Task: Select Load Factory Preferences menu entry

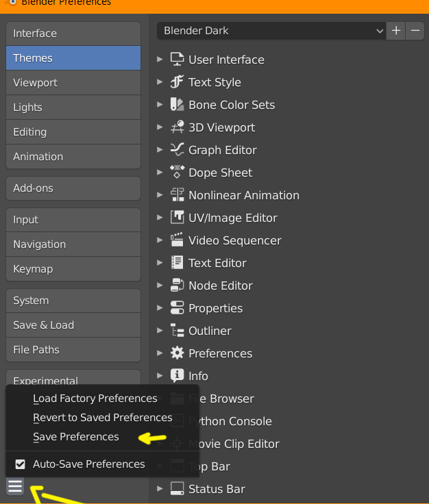Action: click(95, 399)
